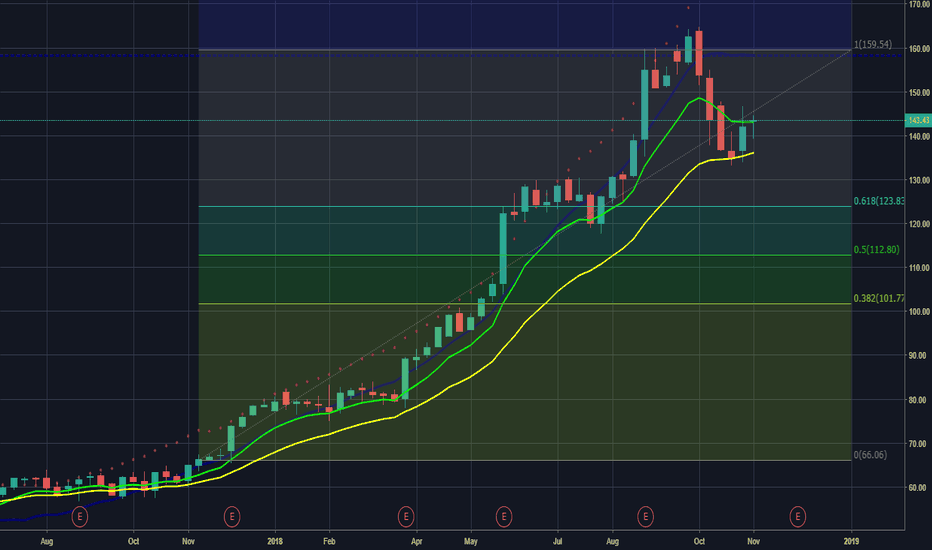Click the 120.00 price axis label

coord(919,224)
